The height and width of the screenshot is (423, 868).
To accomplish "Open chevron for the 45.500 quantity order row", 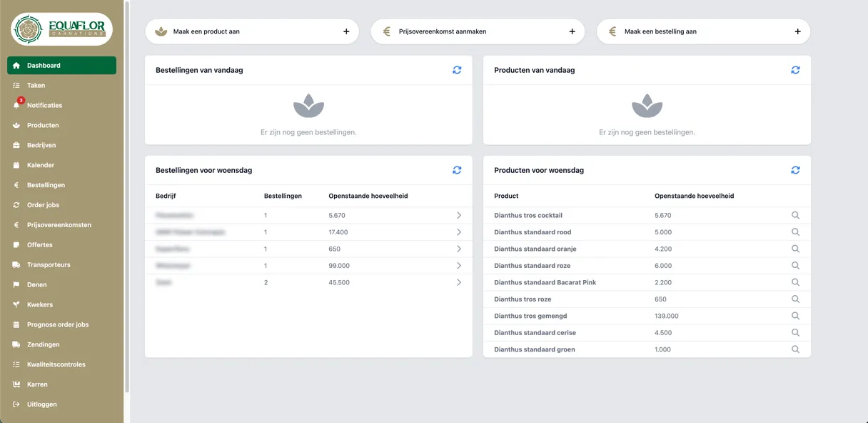I will click(459, 282).
